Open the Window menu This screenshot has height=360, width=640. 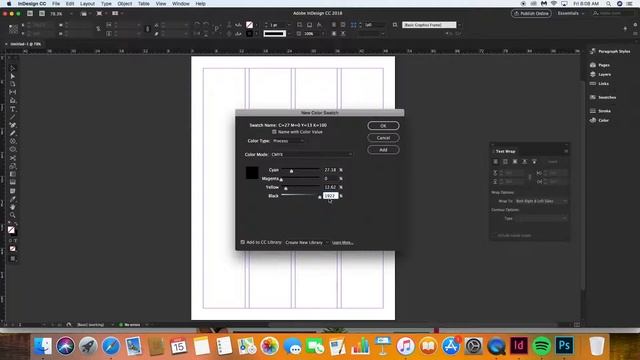point(180,4)
